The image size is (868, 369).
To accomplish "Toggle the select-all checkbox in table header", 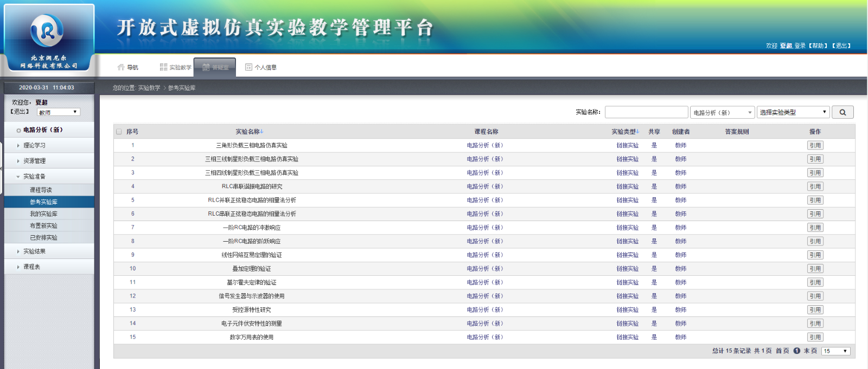I will (x=119, y=132).
